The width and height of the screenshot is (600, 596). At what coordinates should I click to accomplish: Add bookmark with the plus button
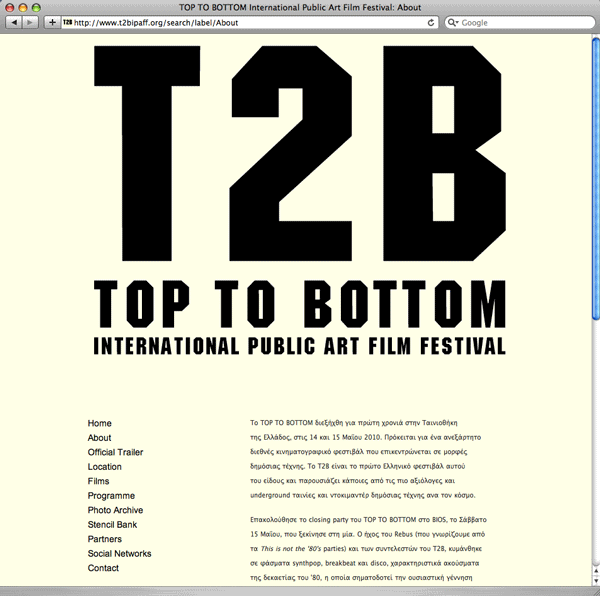(x=52, y=23)
